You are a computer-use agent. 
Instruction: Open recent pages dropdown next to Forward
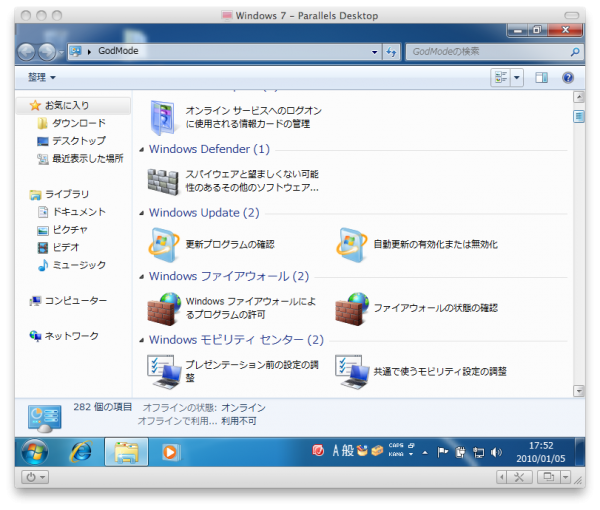coord(61,52)
